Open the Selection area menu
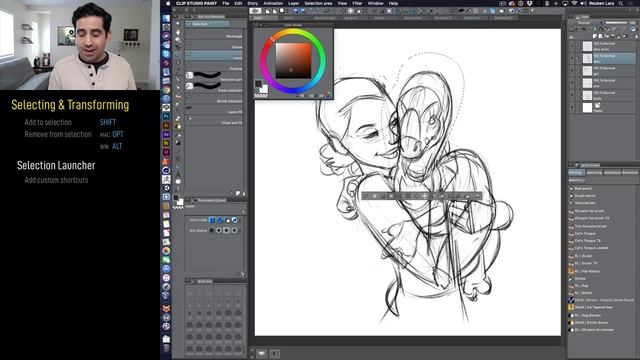The width and height of the screenshot is (640, 360). (318, 3)
